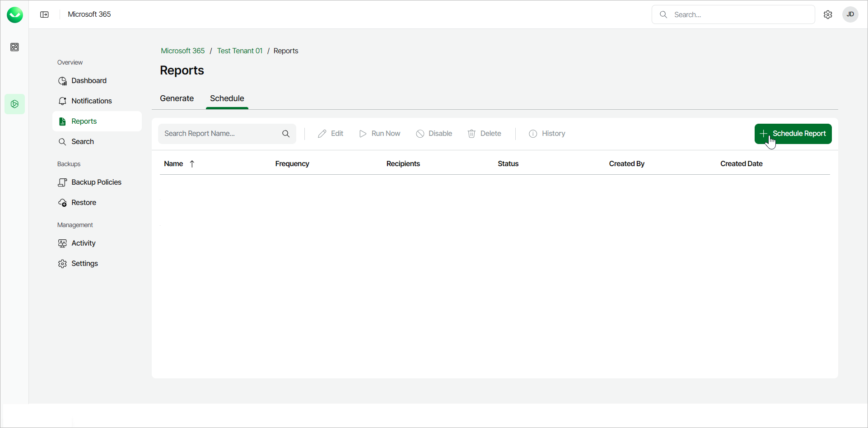Toggle the sidebar panel icon

point(44,14)
